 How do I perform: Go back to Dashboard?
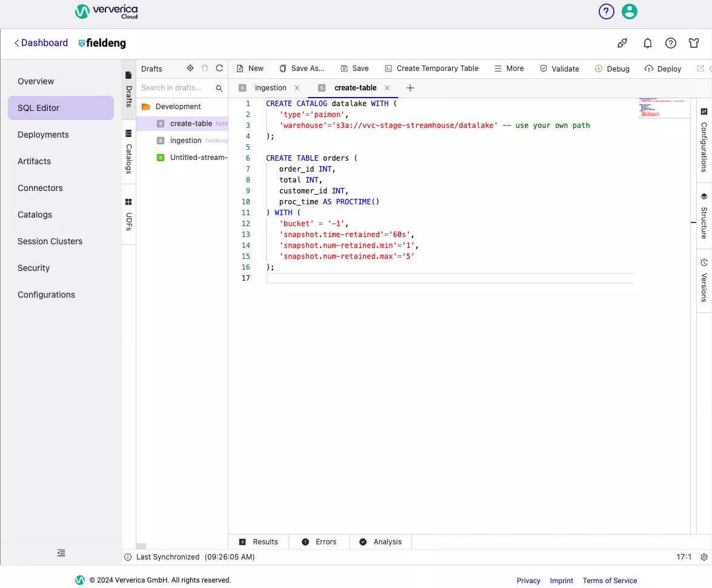[41, 42]
